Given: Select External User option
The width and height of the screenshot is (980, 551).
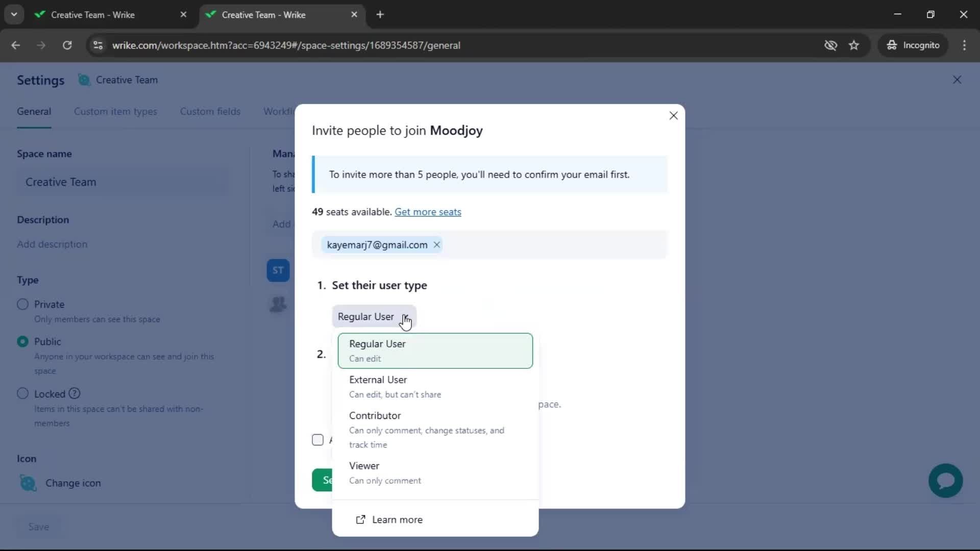Looking at the screenshot, I should point(435,387).
